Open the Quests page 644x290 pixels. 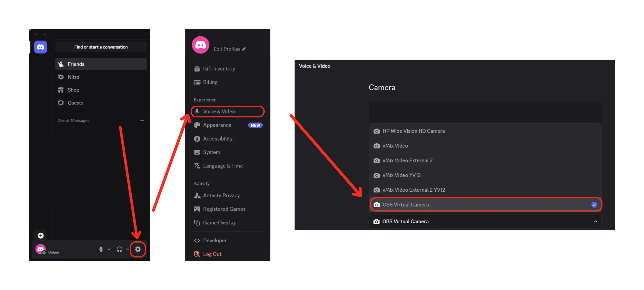101,103
